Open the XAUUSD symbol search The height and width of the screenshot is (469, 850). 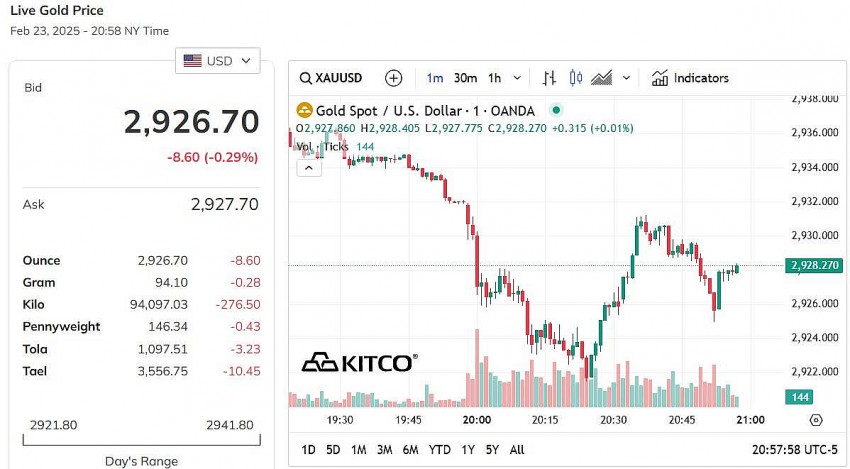[332, 78]
